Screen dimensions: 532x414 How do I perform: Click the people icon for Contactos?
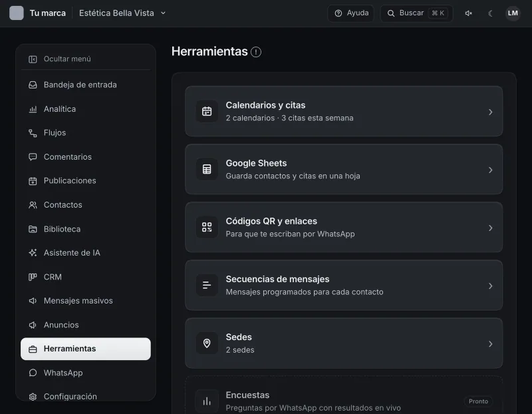[x=33, y=205]
